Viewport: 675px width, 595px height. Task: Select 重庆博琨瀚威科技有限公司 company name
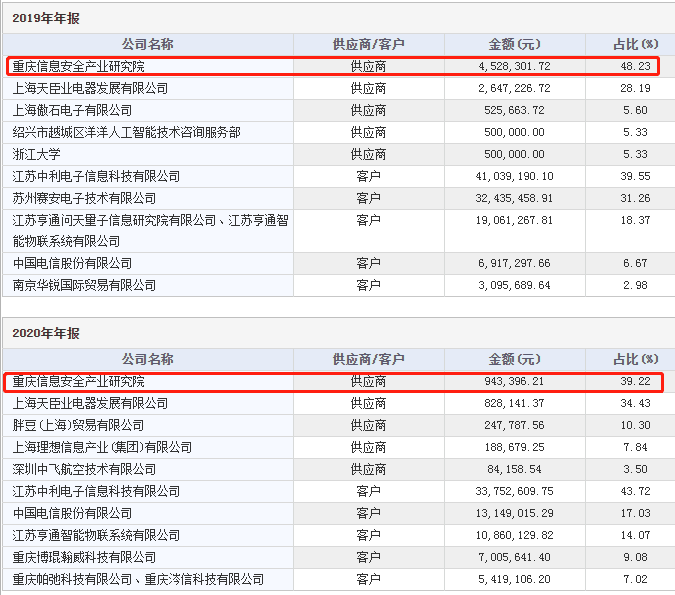84,557
